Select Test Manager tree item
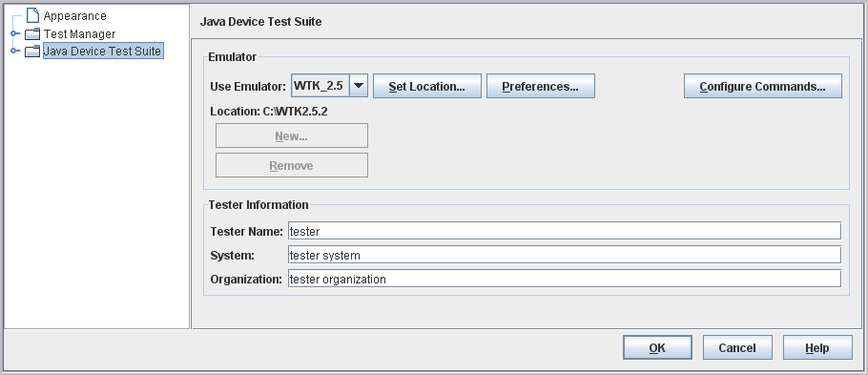Screen dimensions: 868x375 [80, 33]
